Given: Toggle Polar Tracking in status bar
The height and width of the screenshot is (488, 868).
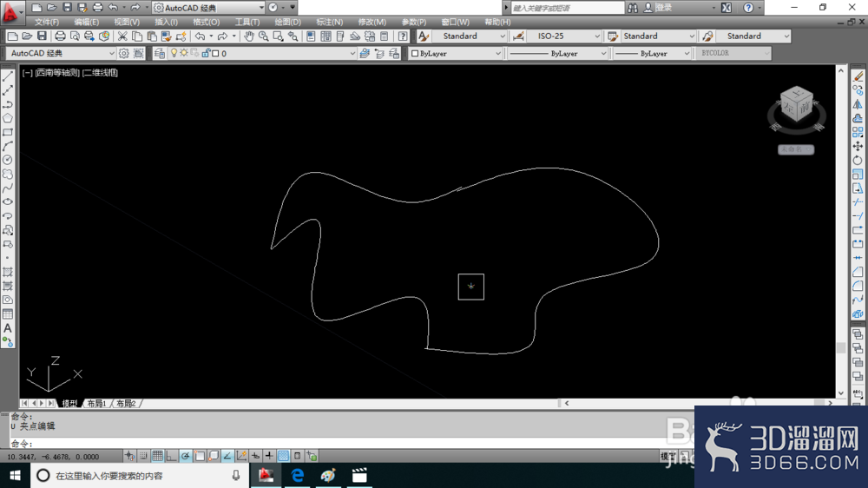Looking at the screenshot, I should point(186,456).
